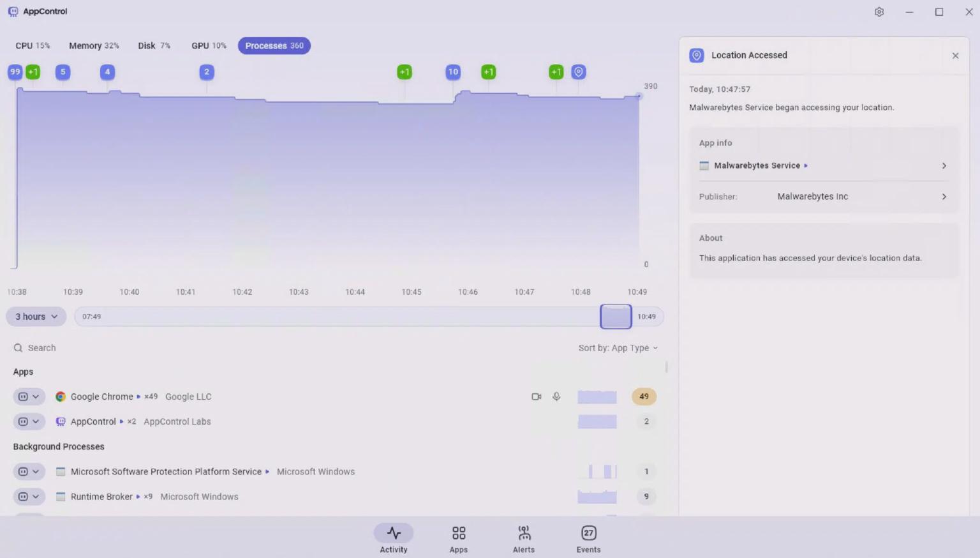Open AppControl row's block control dropdown
The width and height of the screenshot is (980, 558).
29,421
